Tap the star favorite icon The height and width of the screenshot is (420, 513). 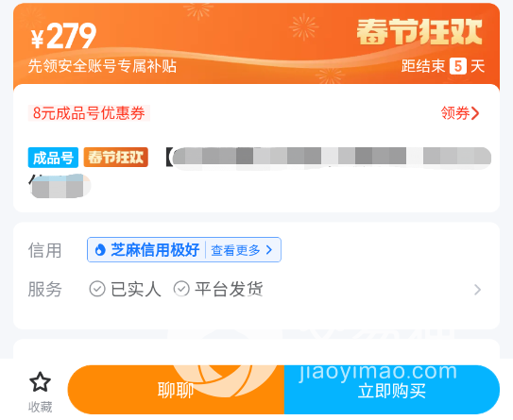(x=40, y=381)
